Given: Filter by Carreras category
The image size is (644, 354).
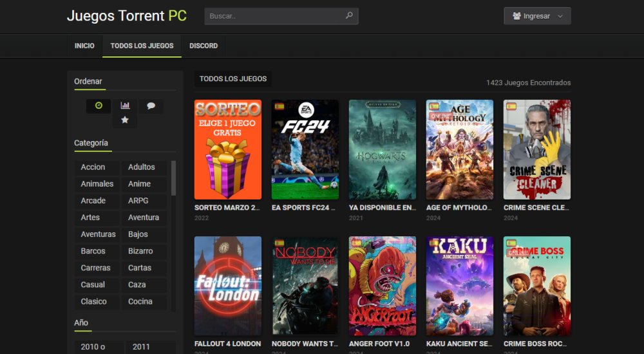Looking at the screenshot, I should [97, 268].
